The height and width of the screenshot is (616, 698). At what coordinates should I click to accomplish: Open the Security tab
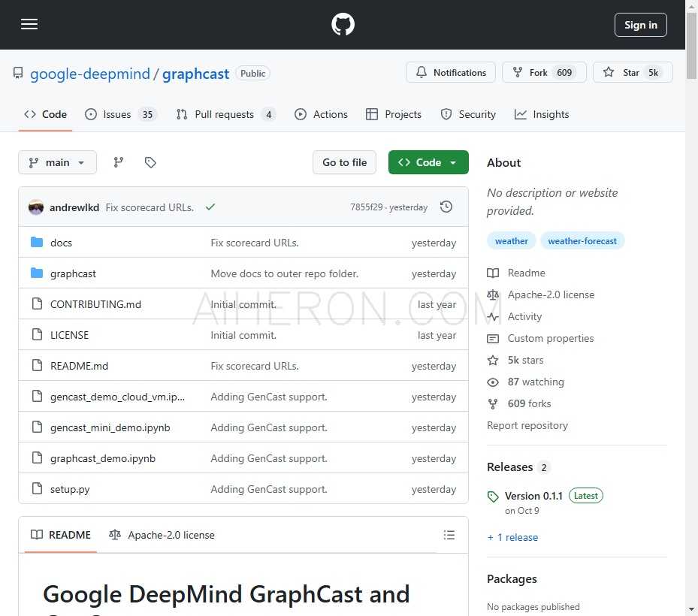[468, 114]
